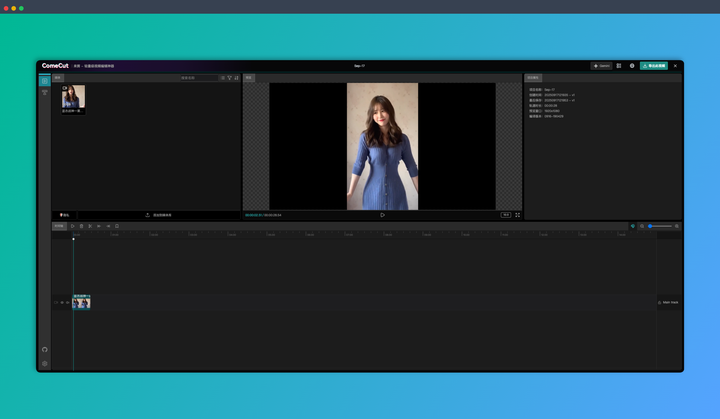The image size is (720, 419).
Task: Toggle the timeline snapping magnet icon
Action: (632, 226)
